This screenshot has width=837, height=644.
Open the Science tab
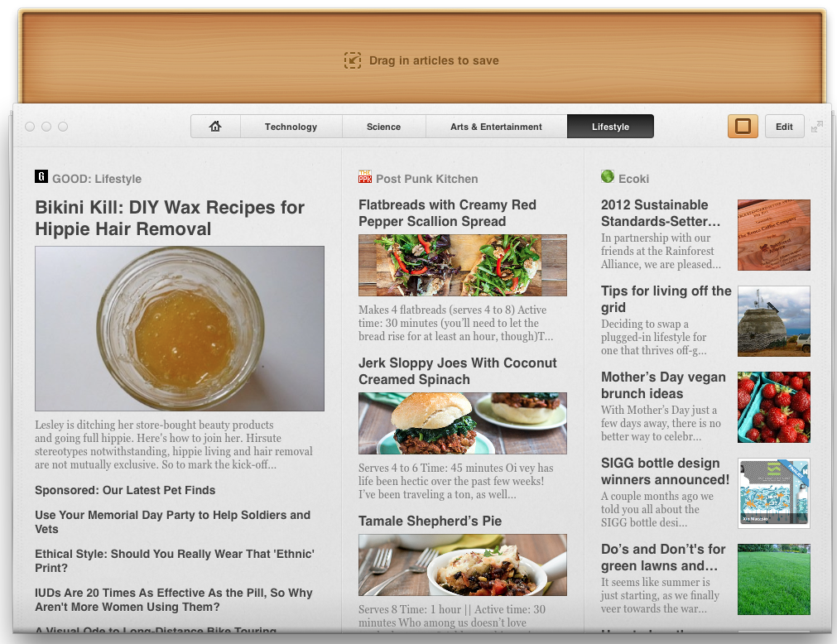383,127
